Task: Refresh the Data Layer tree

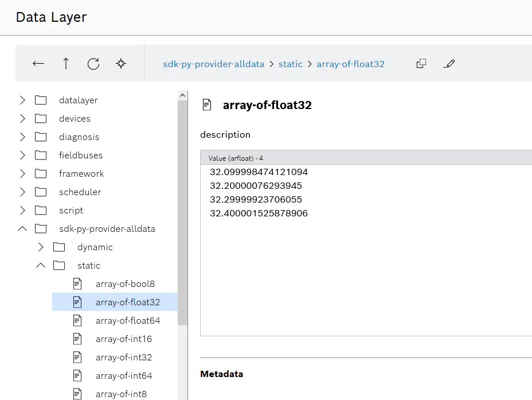Action: pos(93,64)
